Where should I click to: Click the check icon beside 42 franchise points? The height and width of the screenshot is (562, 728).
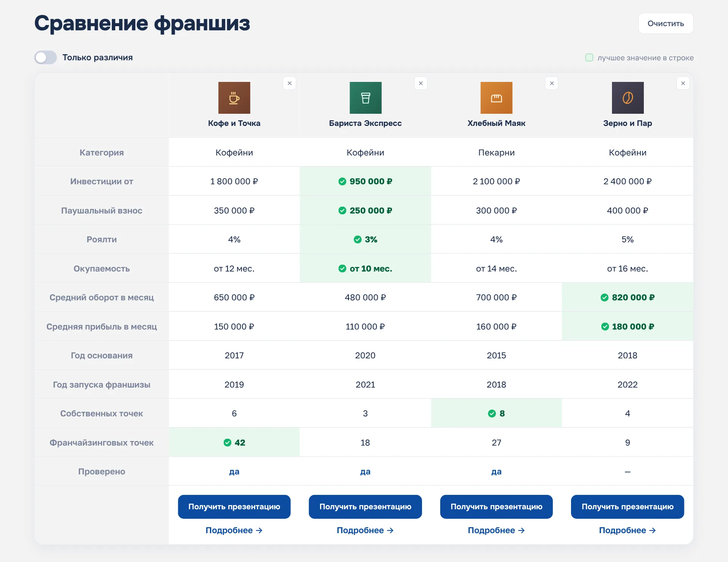227,443
